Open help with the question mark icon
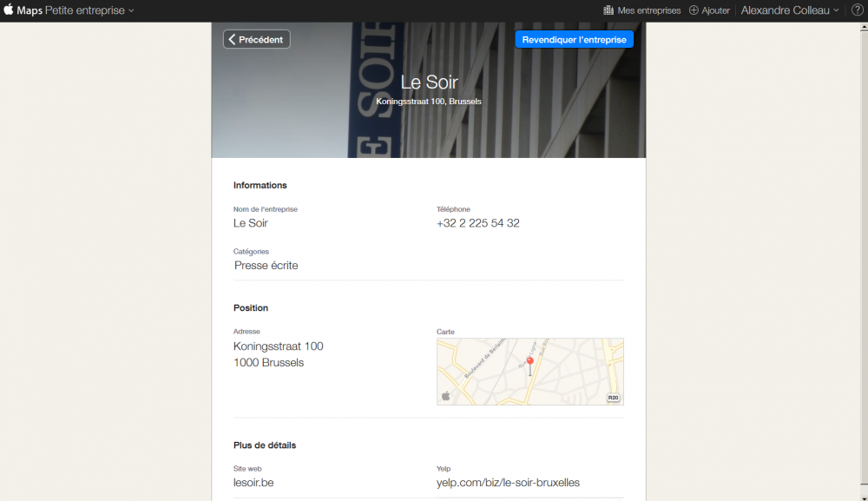Screen dimensions: 868x501 pyautogui.click(x=857, y=10)
